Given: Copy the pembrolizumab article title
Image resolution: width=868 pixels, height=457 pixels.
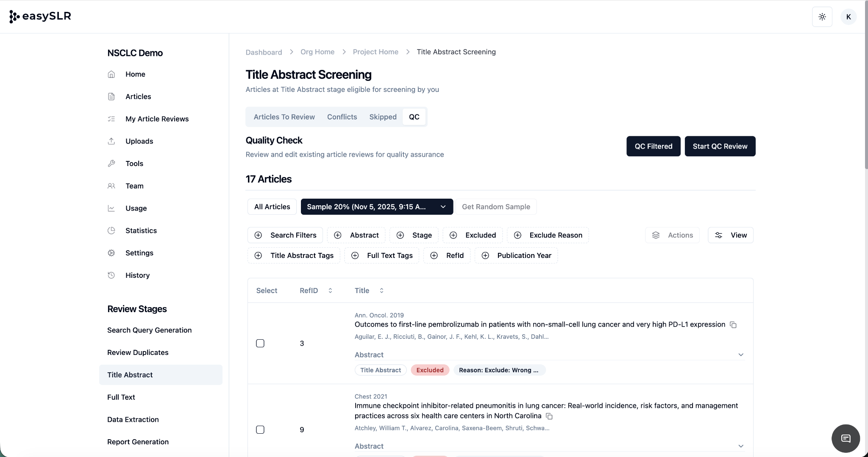Looking at the screenshot, I should pos(733,325).
